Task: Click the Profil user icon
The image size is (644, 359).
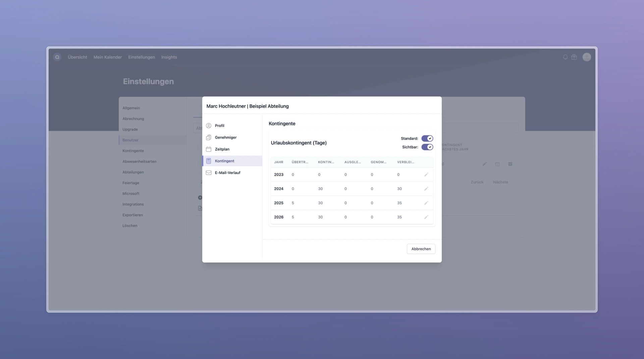Action: coord(209,126)
